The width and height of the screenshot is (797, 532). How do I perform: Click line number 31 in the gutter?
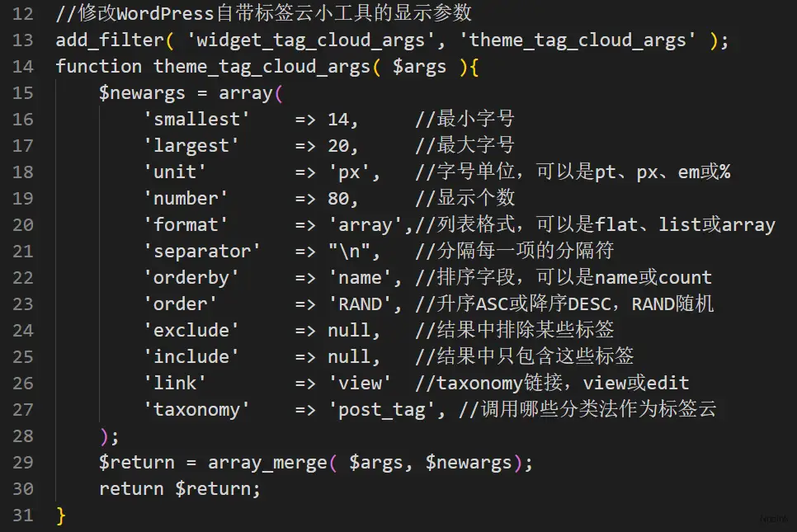(x=23, y=516)
